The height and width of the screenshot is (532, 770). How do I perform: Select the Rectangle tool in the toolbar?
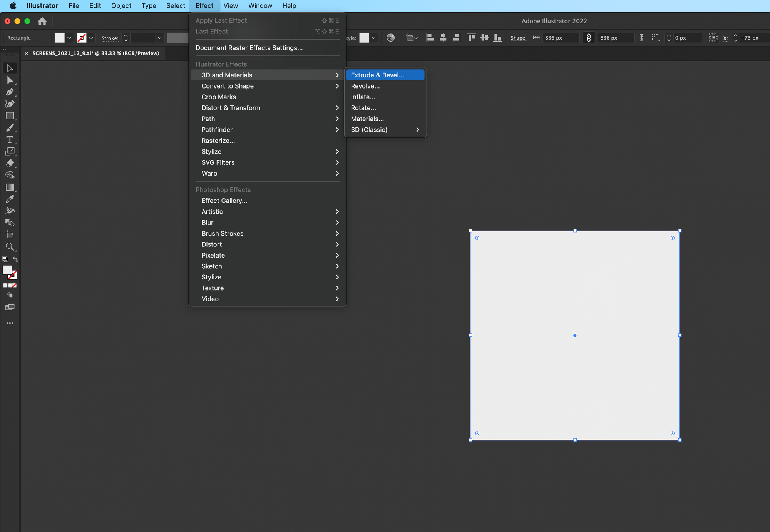[x=10, y=116]
